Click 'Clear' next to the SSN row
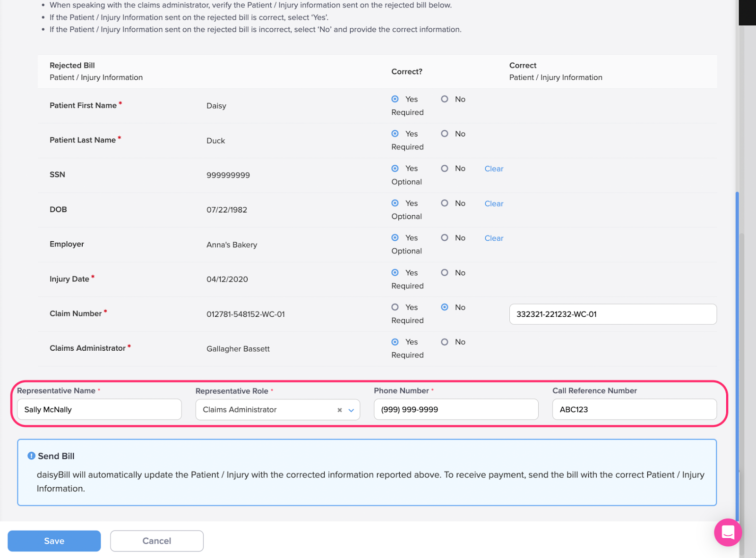 coord(493,169)
